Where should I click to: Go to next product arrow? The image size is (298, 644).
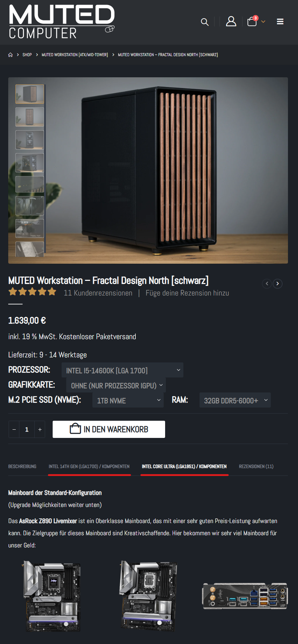coord(278,284)
